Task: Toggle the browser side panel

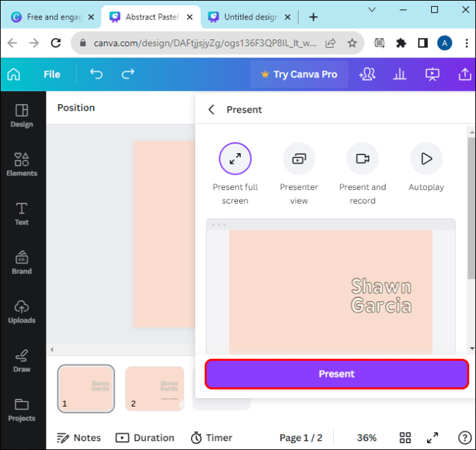Action: pos(423,43)
